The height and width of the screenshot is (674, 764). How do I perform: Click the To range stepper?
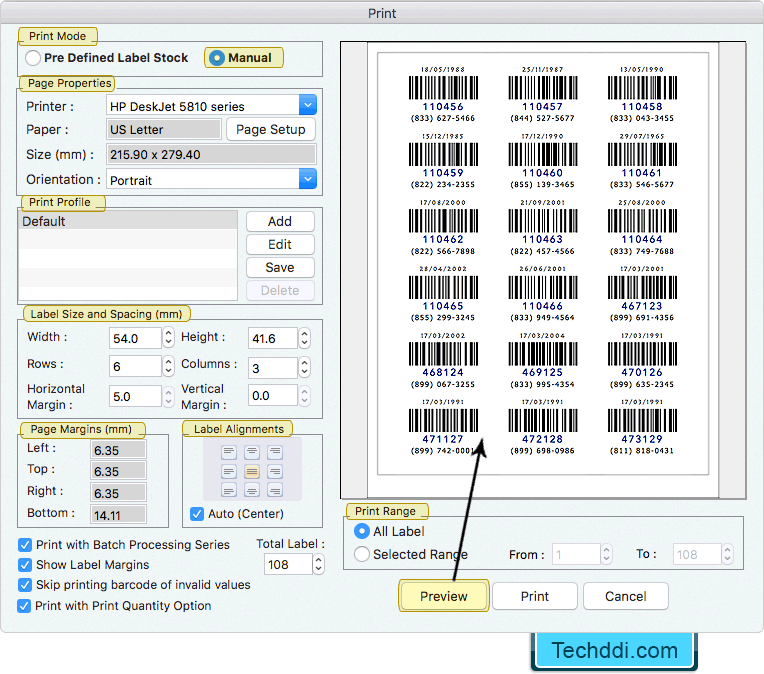727,554
